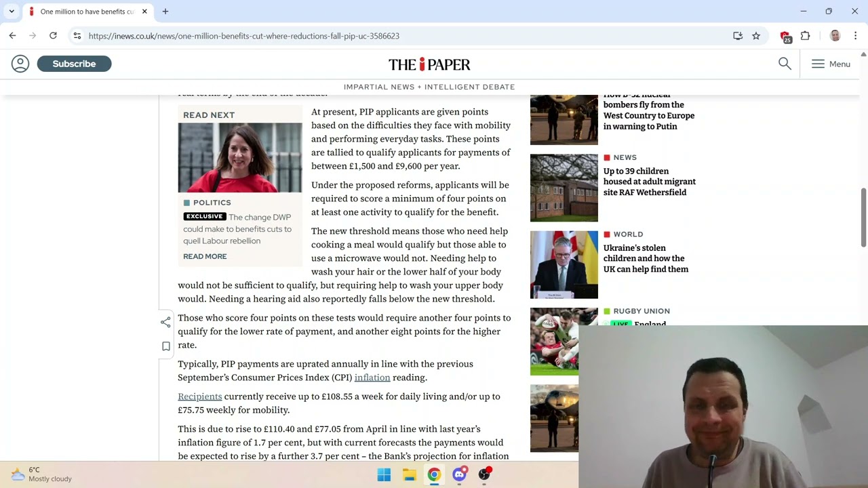Install app icon in address bar
Screen dimensions: 868x488
(x=738, y=36)
